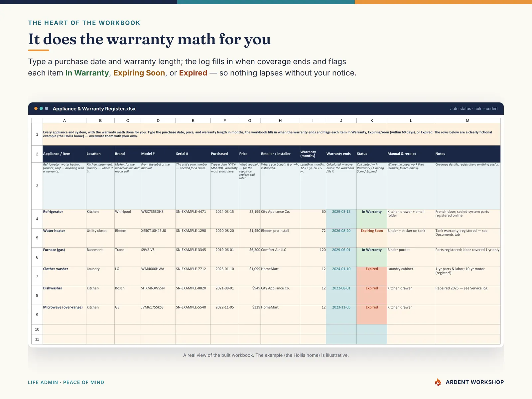This screenshot has height=399, width=532.
Task: Select row 11 header
Action: 37,339
